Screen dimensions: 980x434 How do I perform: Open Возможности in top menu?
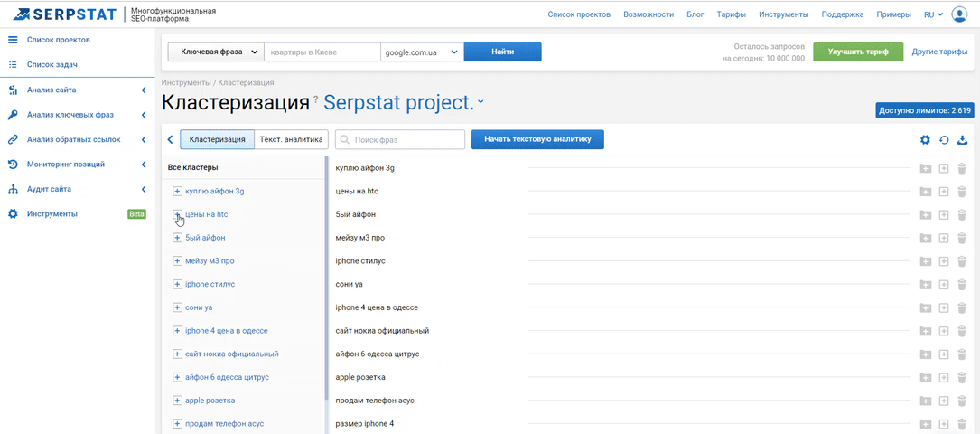[x=649, y=14]
